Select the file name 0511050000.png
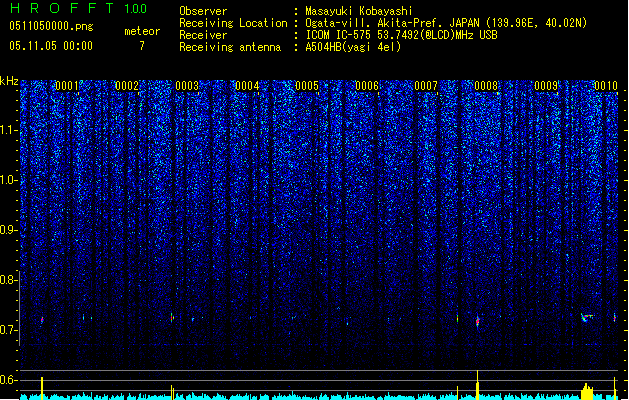Screen dimensions: 629x400 pos(51,27)
